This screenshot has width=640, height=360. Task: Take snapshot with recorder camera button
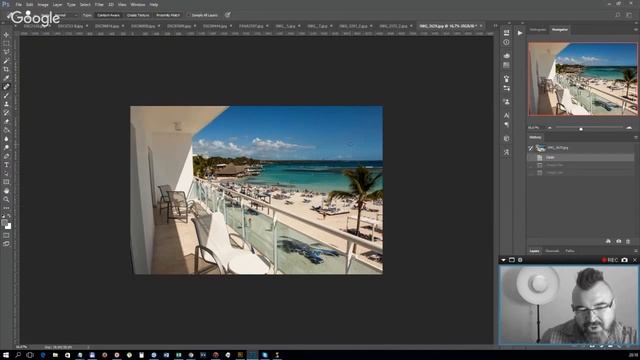[624, 260]
